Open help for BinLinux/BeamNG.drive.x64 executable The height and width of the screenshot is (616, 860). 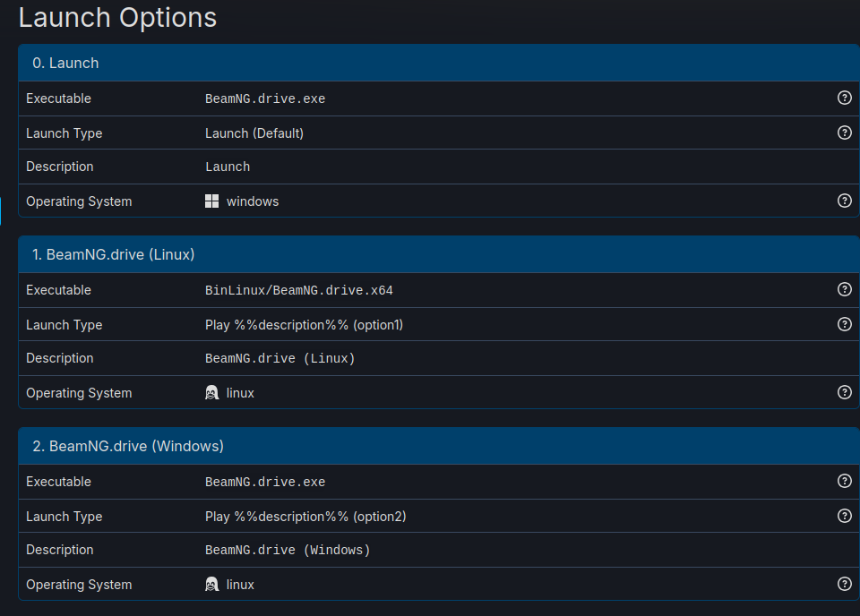pyautogui.click(x=844, y=289)
